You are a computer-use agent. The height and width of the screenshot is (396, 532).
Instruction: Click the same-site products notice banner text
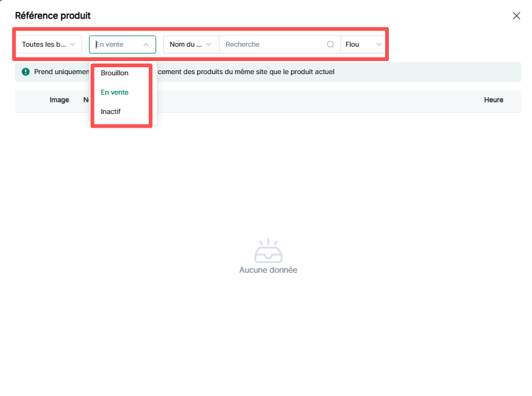(x=249, y=72)
